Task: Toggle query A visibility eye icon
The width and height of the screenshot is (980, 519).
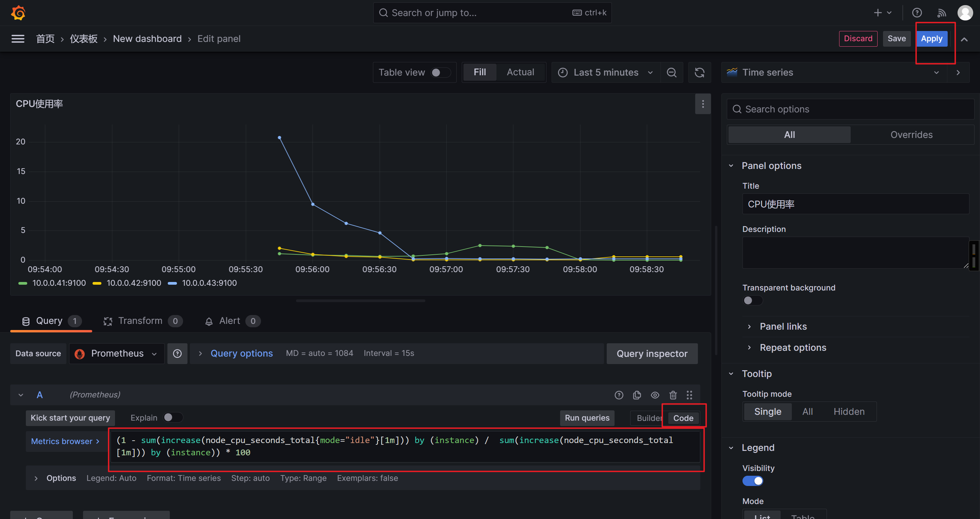Action: click(655, 395)
